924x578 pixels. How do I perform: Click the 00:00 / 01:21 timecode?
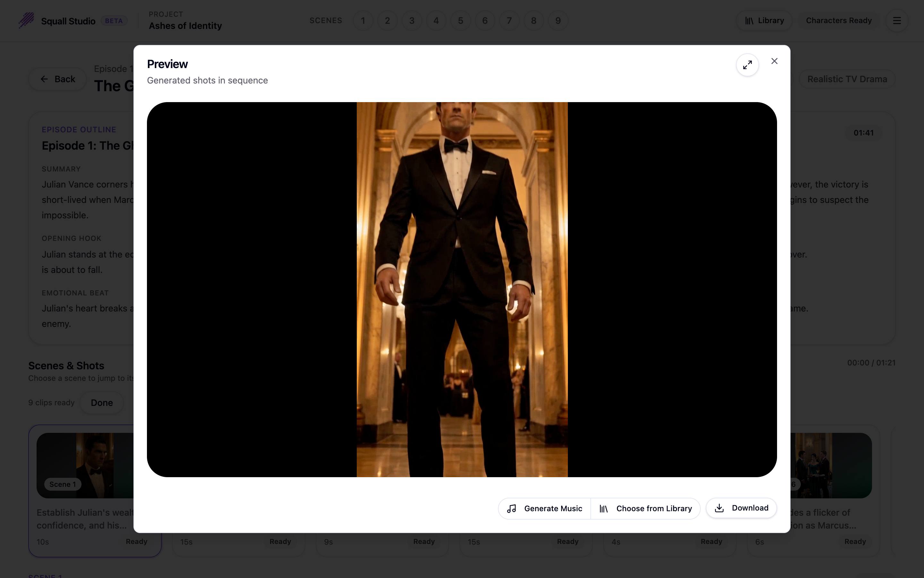tap(871, 363)
